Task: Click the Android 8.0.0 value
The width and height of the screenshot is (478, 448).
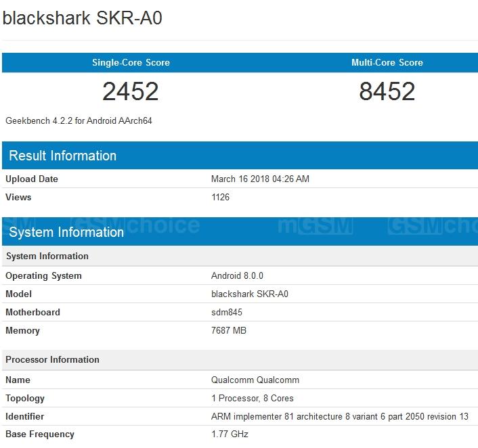Action: click(237, 276)
